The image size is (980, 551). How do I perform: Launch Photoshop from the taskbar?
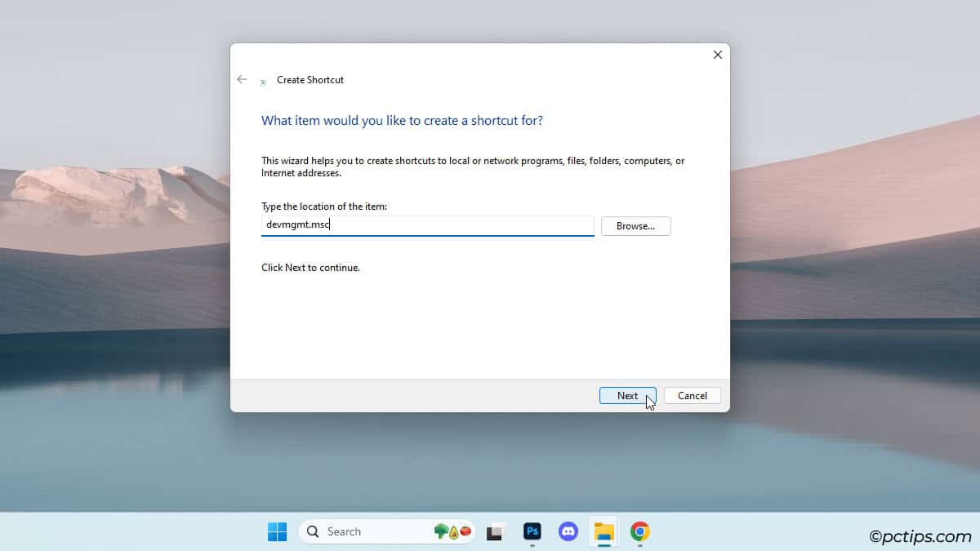coord(532,532)
